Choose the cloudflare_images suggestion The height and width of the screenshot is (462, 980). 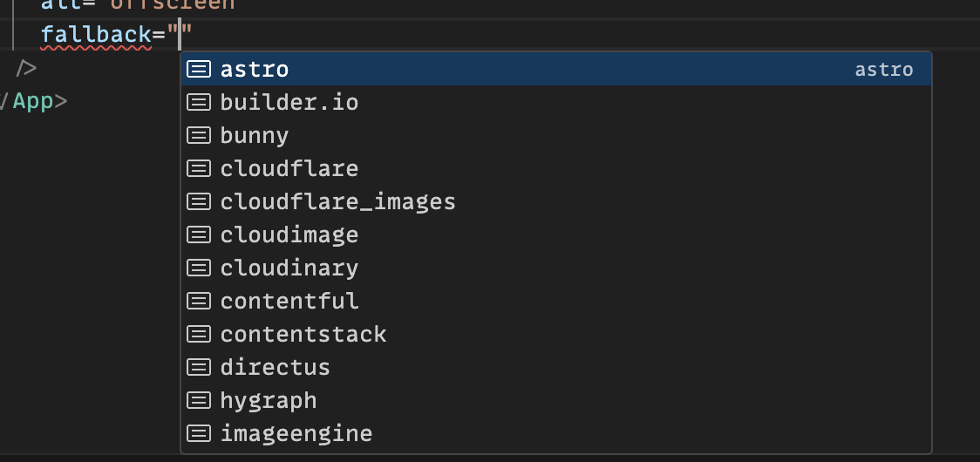[x=338, y=202]
